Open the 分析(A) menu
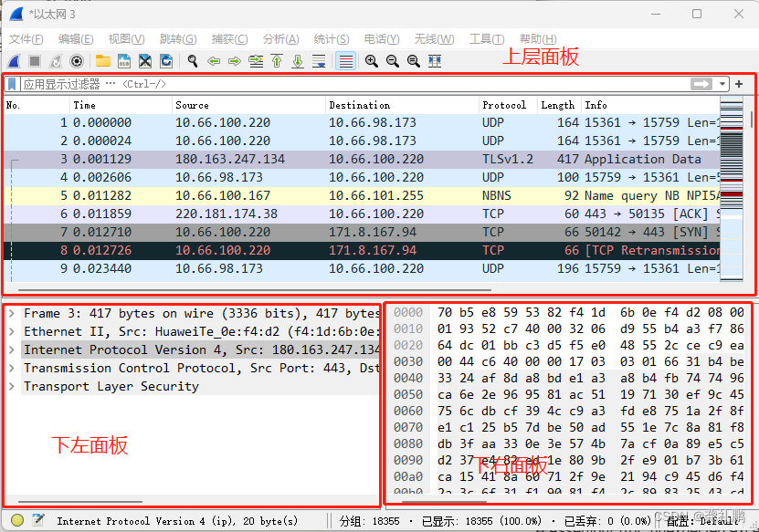This screenshot has width=759, height=532. pyautogui.click(x=280, y=39)
